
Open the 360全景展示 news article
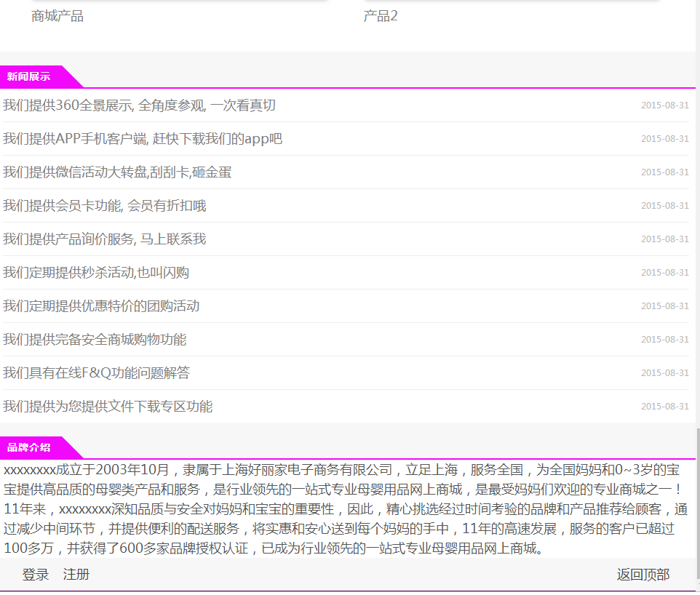tap(139, 105)
